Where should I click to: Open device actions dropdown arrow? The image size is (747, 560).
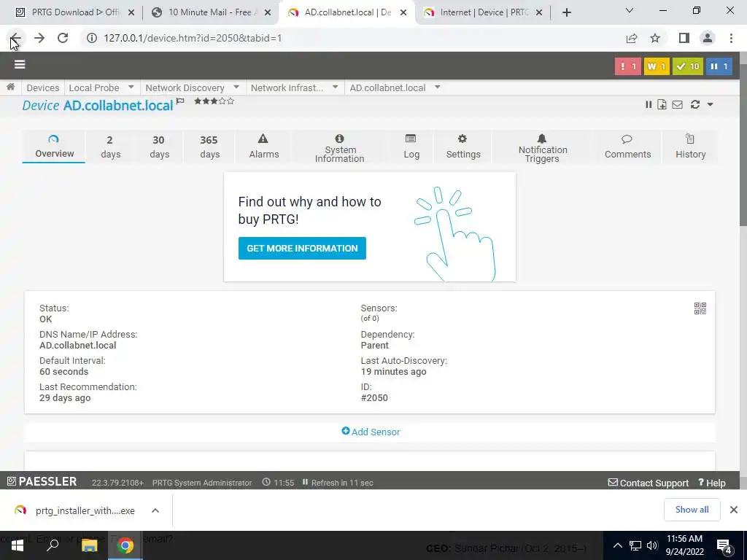(710, 104)
